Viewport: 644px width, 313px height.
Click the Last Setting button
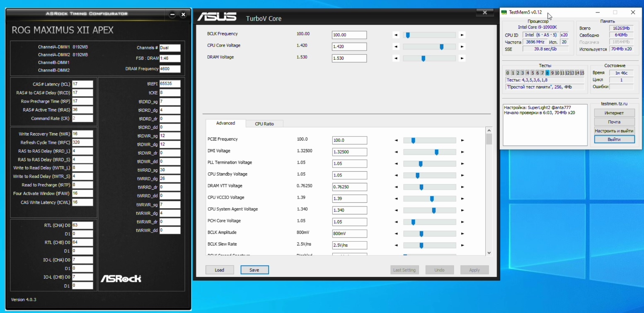coord(404,270)
